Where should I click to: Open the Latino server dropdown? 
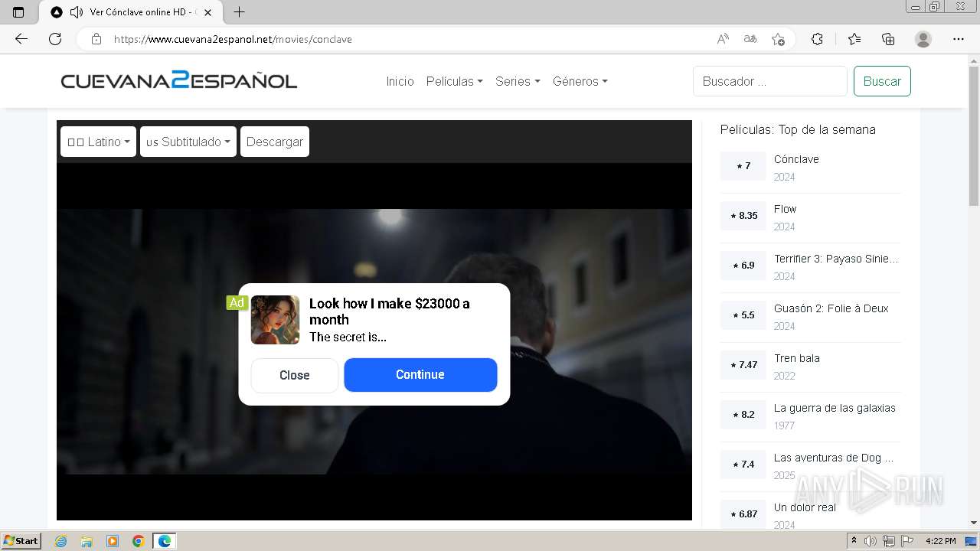coord(98,142)
